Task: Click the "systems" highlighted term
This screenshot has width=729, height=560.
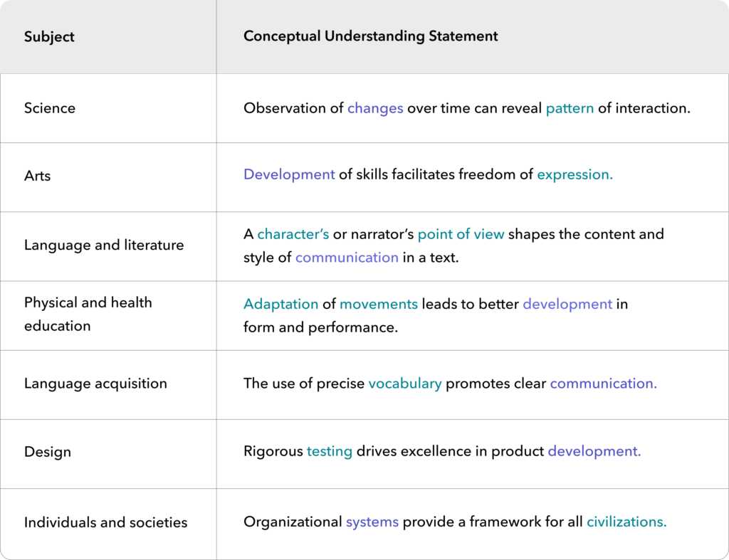Action: 372,522
